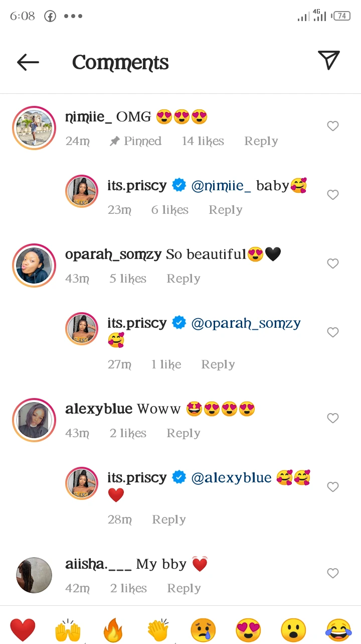Like alexyblue's Woww comment

(x=333, y=418)
